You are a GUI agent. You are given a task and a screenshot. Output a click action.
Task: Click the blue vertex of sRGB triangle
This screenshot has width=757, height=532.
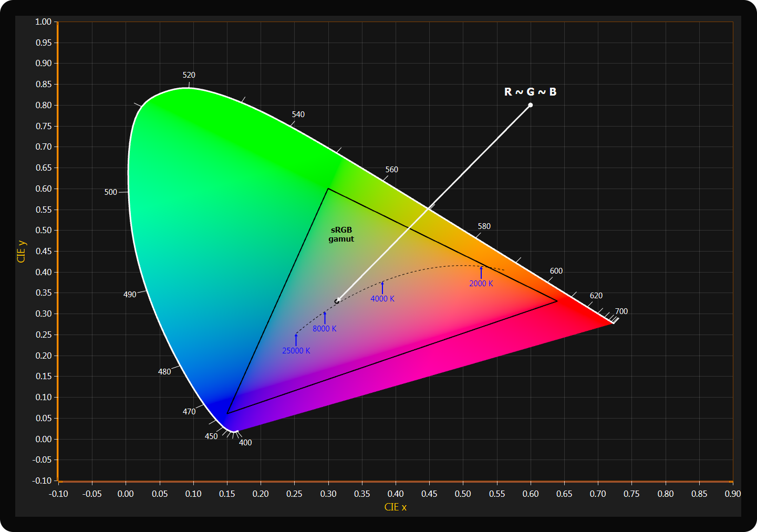[x=227, y=414]
